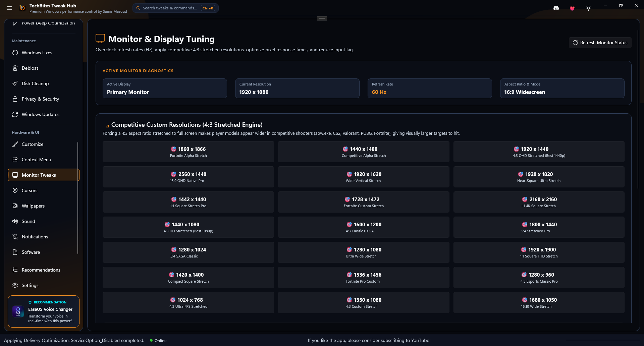Click the Cursors icon in sidebar
The width and height of the screenshot is (644, 346).
point(15,190)
